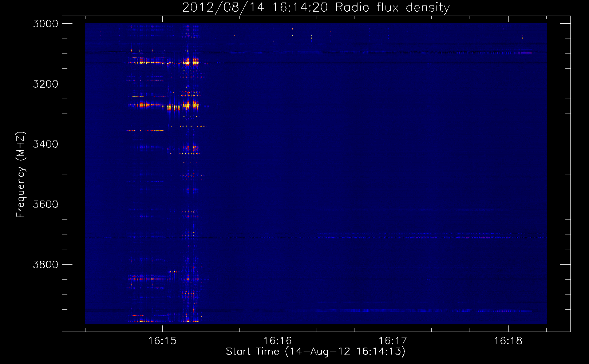This screenshot has width=589, height=364.
Task: Click the 16:16 time tick label
Action: click(x=278, y=341)
